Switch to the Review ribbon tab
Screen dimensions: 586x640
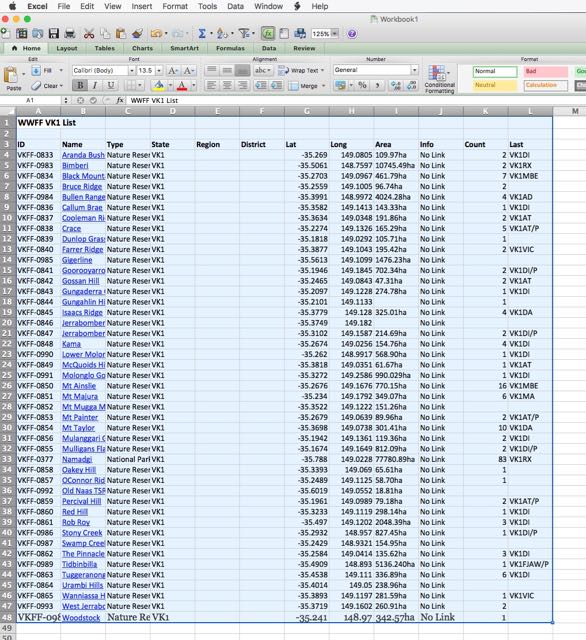tap(304, 48)
